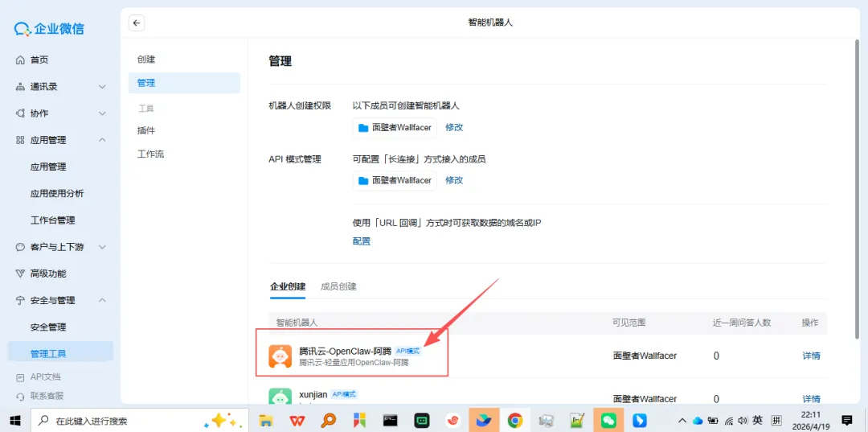Open File Explorer from taskbar
The image size is (868, 432).
click(267, 421)
